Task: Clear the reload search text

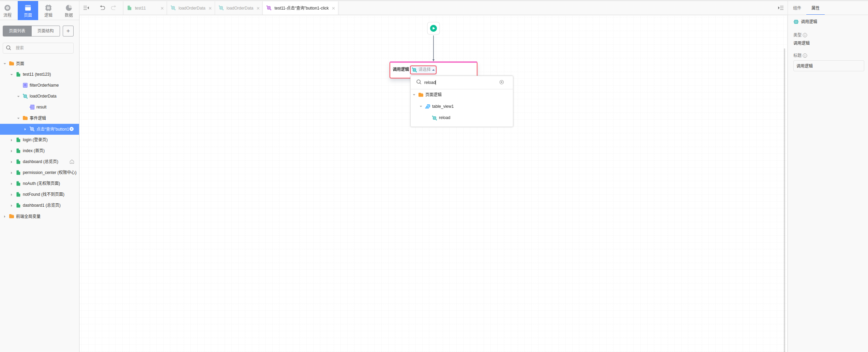Action: pyautogui.click(x=502, y=82)
